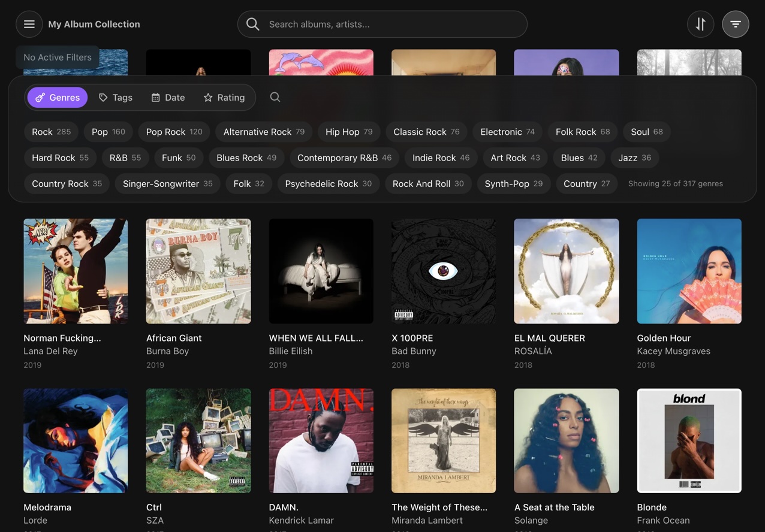Toggle the filter panel icon
Image resolution: width=765 pixels, height=532 pixels.
736,25
